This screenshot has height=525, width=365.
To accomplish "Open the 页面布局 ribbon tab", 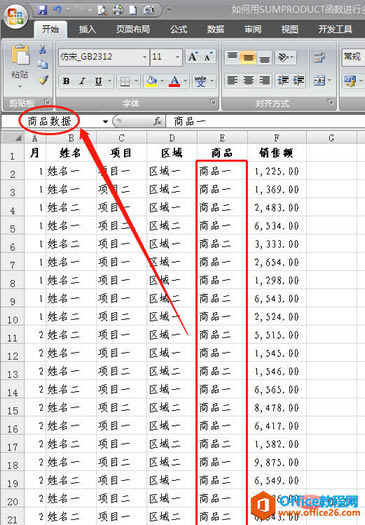I will click(133, 29).
